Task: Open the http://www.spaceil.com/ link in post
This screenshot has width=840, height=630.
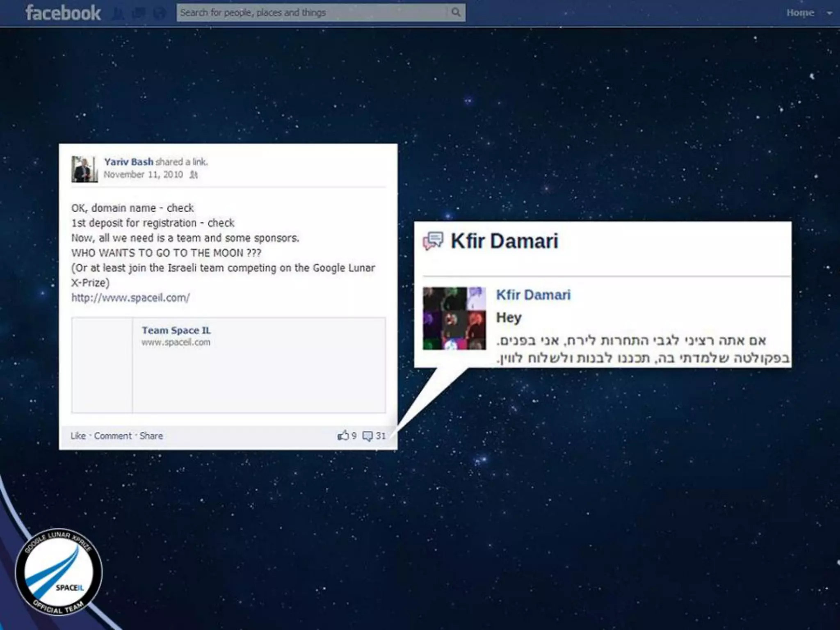Action: tap(130, 298)
